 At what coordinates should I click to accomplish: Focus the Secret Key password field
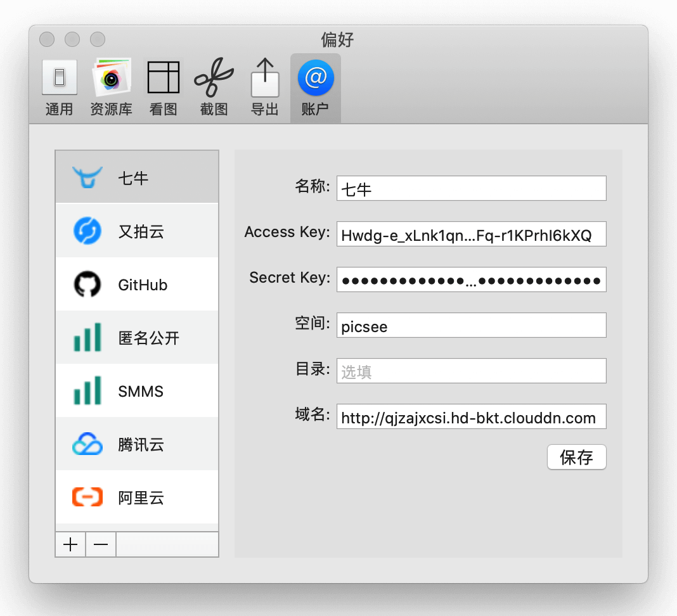[x=471, y=279]
